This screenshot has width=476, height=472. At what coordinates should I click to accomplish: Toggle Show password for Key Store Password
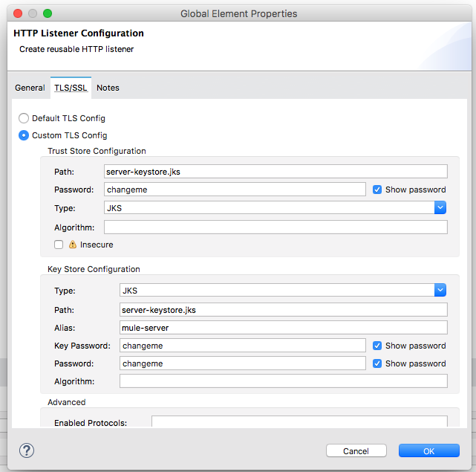click(x=377, y=363)
